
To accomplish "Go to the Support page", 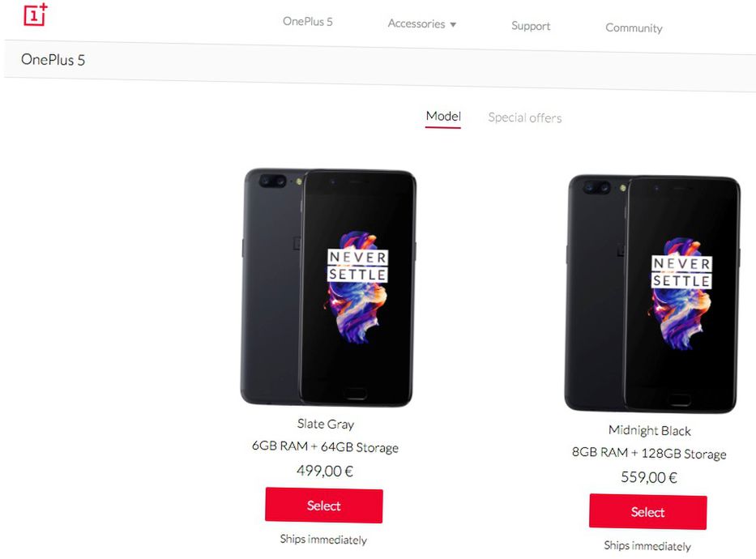I will [x=531, y=26].
